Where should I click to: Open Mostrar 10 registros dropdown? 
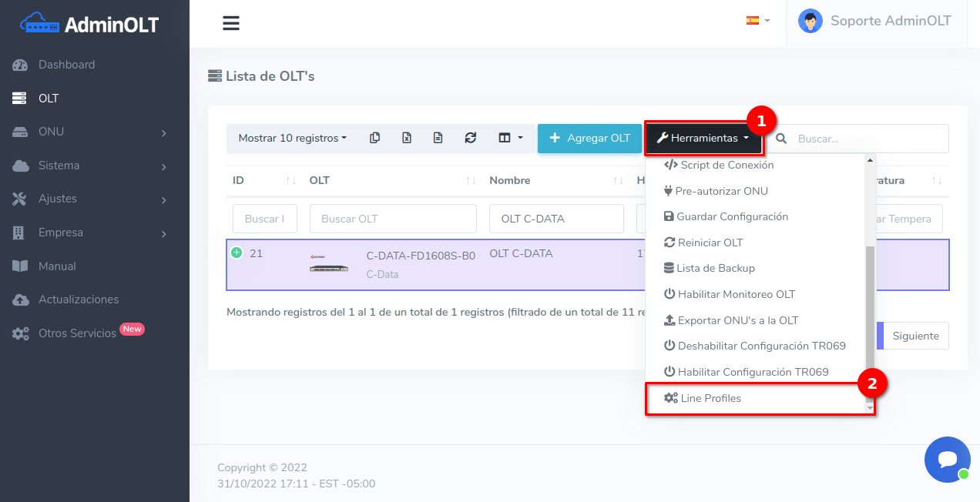tap(292, 139)
